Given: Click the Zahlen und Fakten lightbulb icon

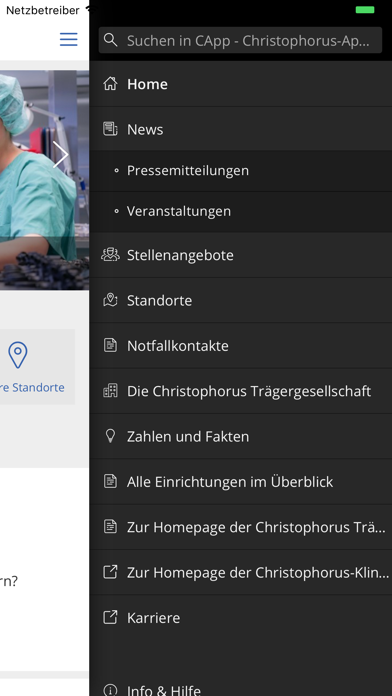Looking at the screenshot, I should 110,436.
